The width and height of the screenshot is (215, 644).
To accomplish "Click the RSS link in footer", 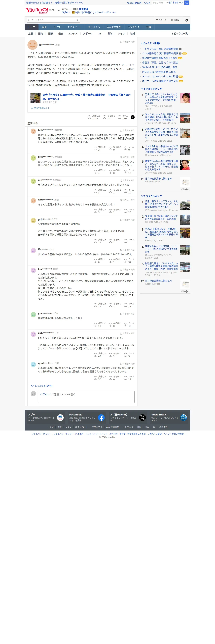I will click(x=147, y=427).
